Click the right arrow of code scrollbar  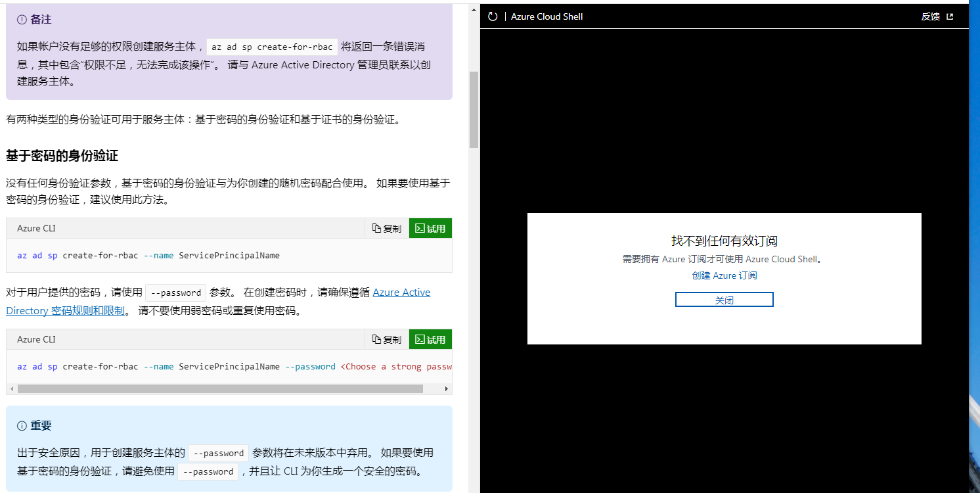[447, 388]
